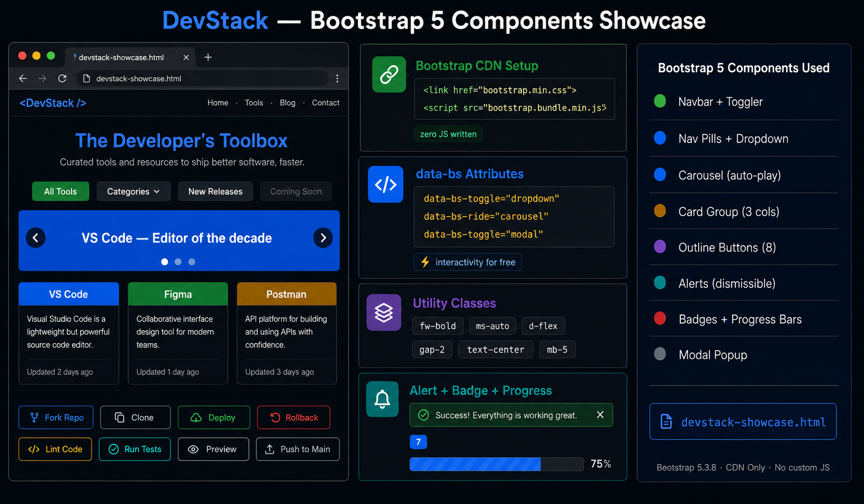Select the New Releases pill
The height and width of the screenshot is (504, 864).
coord(215,191)
